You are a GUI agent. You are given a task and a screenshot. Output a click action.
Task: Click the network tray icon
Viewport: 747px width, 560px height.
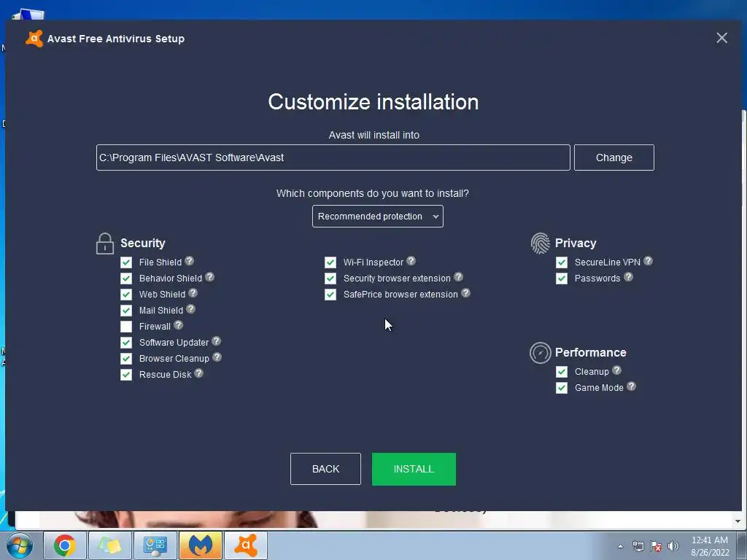pos(638,546)
